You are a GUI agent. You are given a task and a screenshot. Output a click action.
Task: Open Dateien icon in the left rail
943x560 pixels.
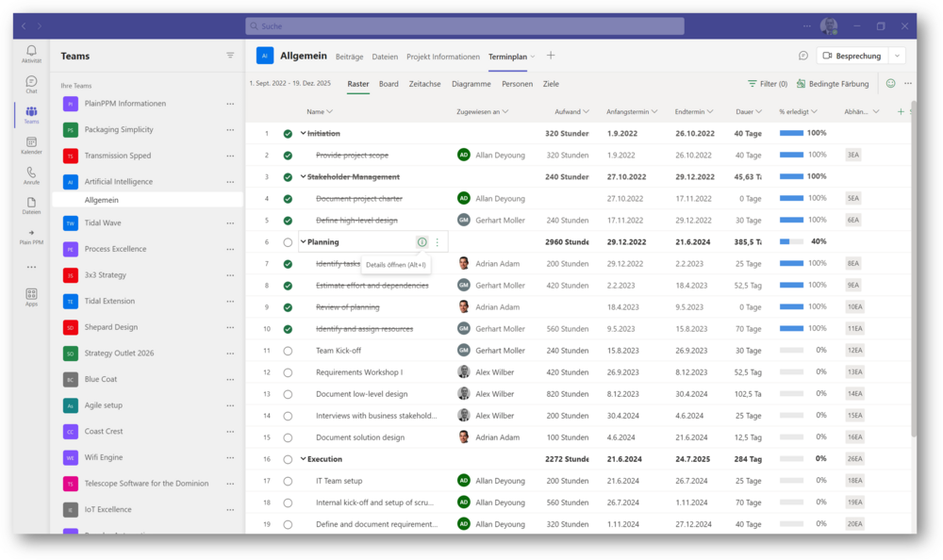[32, 203]
